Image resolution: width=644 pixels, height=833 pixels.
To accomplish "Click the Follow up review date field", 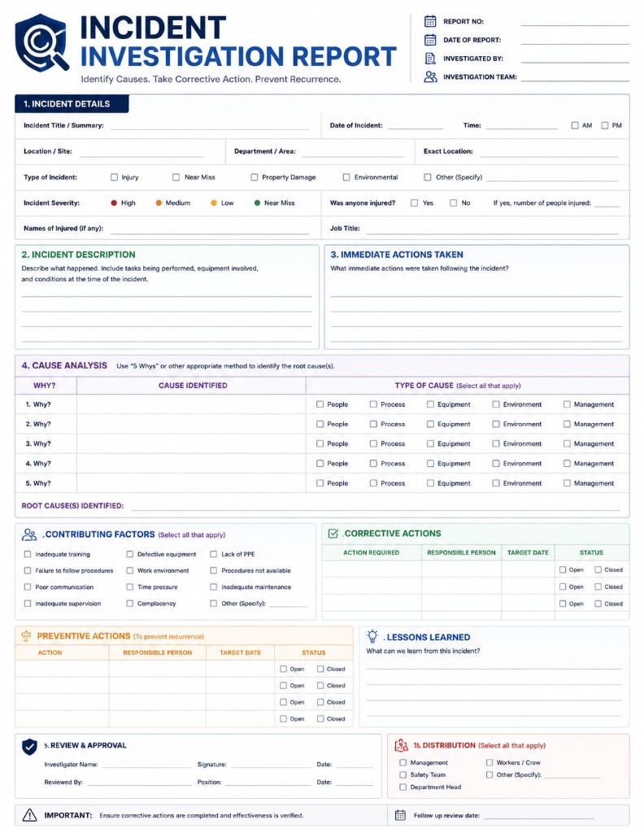I will (539, 815).
